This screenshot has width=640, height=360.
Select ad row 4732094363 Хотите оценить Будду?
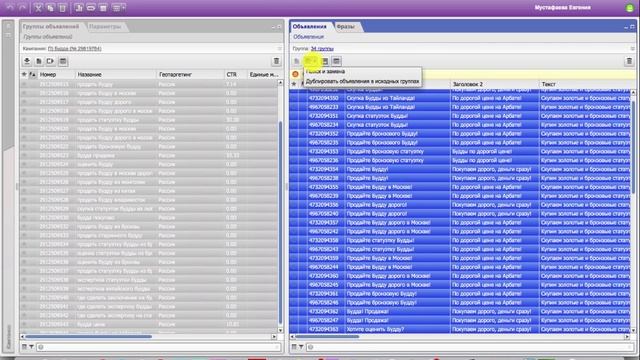click(460, 329)
